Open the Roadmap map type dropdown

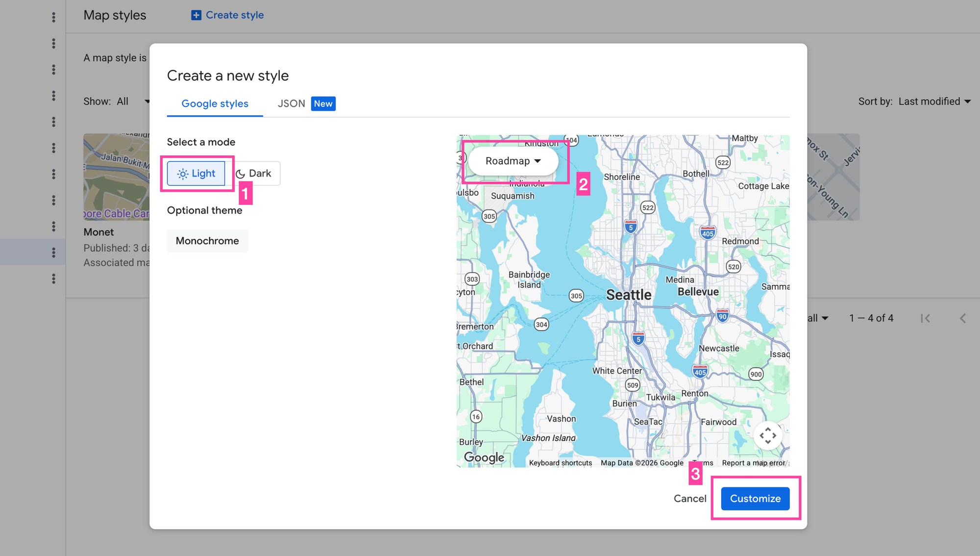click(x=513, y=161)
